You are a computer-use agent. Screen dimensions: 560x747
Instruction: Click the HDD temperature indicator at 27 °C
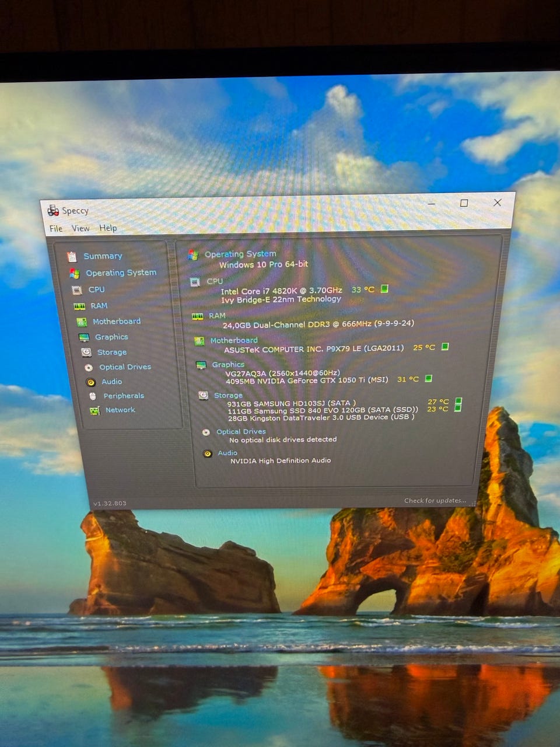(x=459, y=401)
